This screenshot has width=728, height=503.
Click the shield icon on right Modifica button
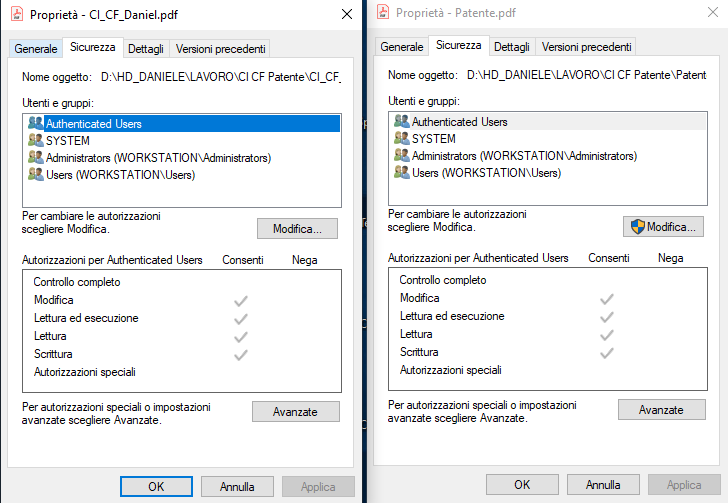click(x=637, y=227)
